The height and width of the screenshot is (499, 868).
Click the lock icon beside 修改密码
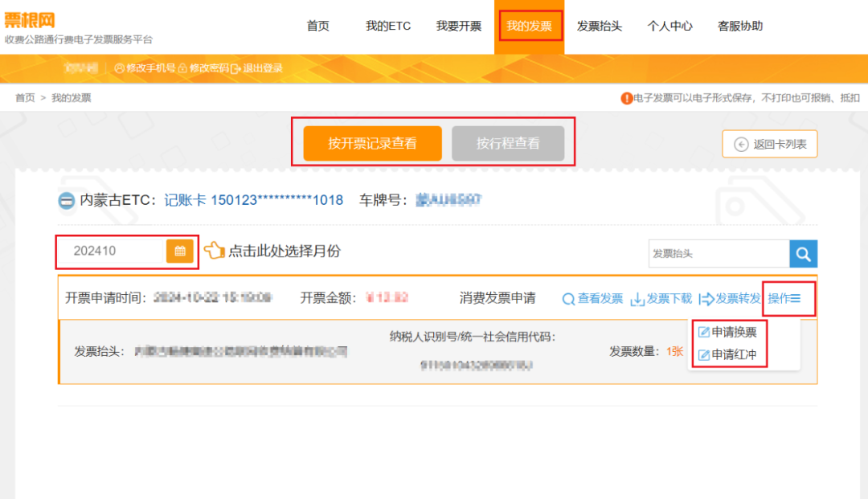182,68
